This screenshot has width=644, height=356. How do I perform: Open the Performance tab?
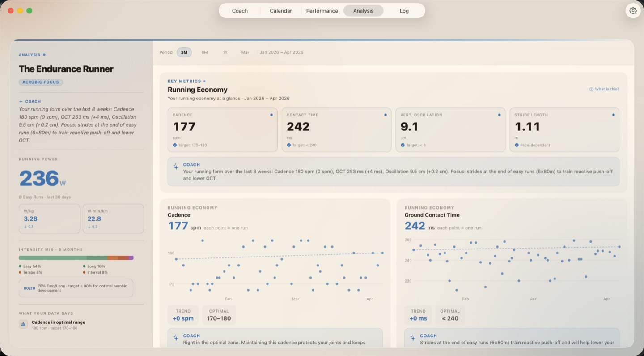tap(322, 10)
